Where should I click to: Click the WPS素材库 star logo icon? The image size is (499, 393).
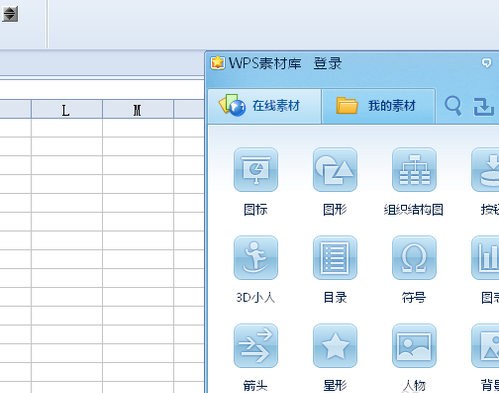218,63
